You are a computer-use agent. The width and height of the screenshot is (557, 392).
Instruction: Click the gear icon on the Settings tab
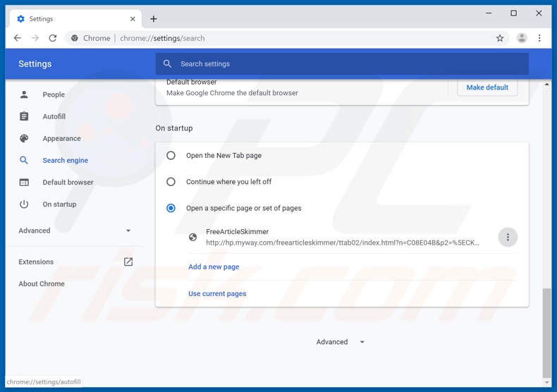[x=20, y=19]
